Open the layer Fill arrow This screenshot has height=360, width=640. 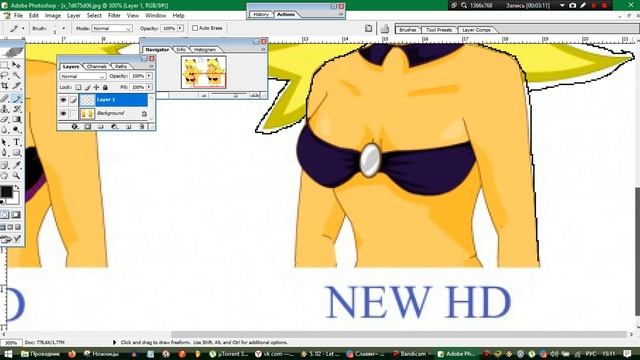[x=149, y=87]
